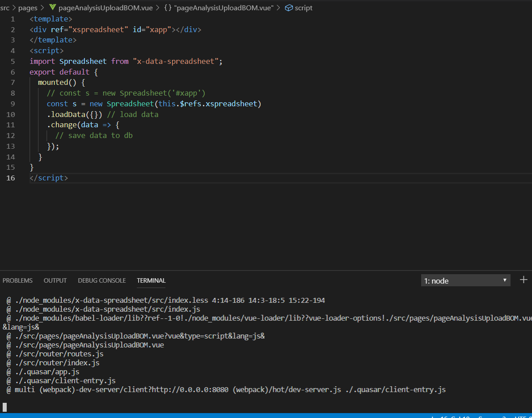Click '// save data to db' comment
This screenshot has width=532, height=418.
[94, 135]
